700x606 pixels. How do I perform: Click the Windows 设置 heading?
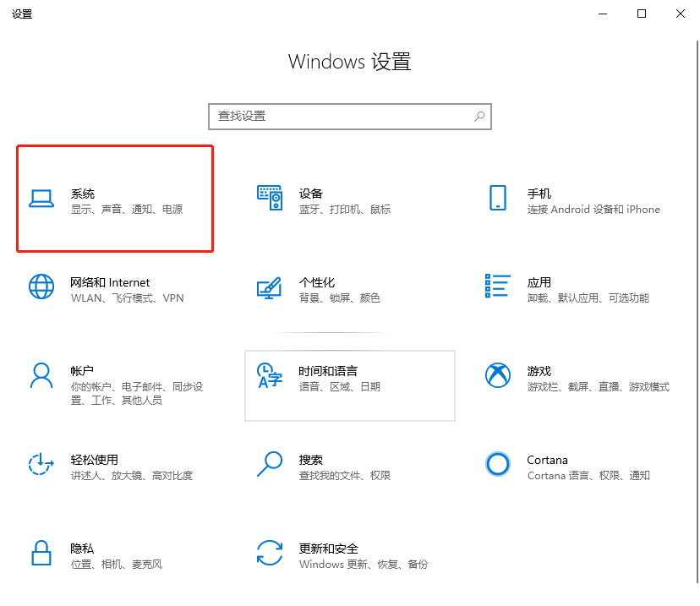[x=349, y=62]
